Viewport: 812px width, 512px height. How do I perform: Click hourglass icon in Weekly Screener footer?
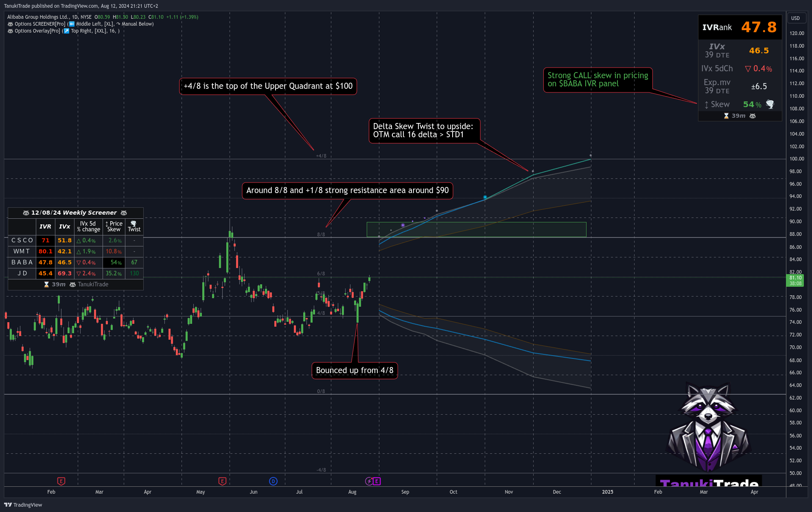pyautogui.click(x=46, y=284)
